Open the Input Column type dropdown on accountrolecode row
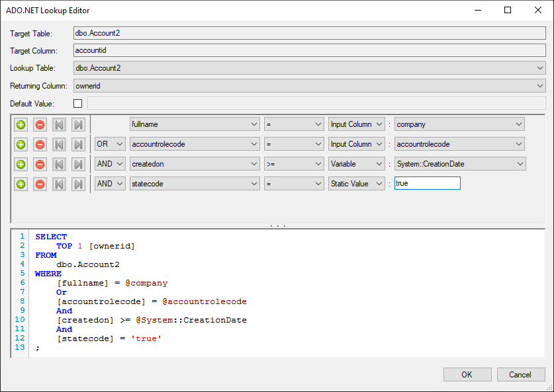This screenshot has width=554, height=392. (357, 144)
